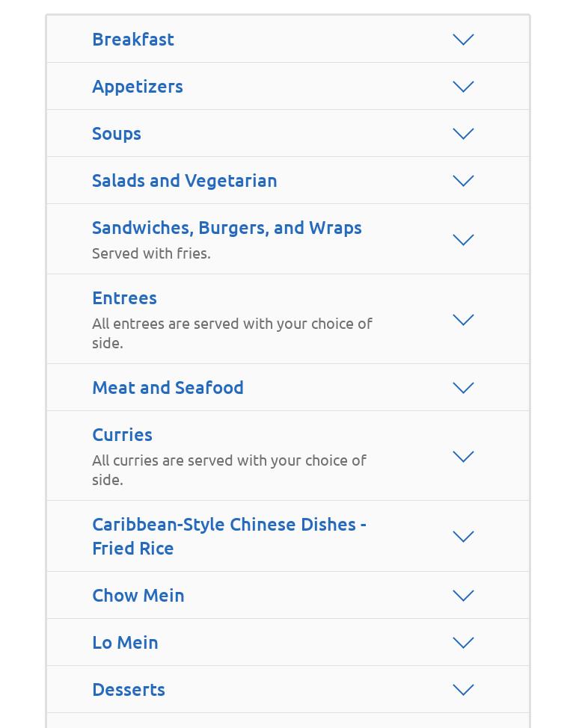Expand the Breakfast section chevron
This screenshot has width=576, height=728.
[463, 40]
